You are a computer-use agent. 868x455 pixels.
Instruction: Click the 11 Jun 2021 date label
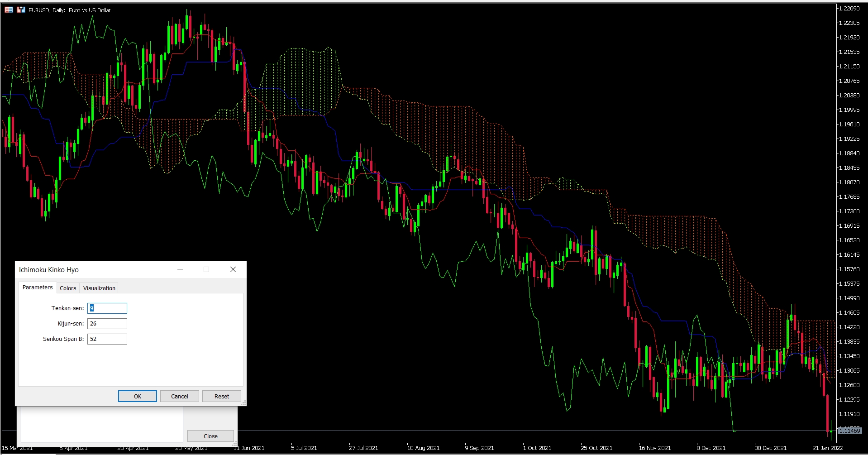250,448
